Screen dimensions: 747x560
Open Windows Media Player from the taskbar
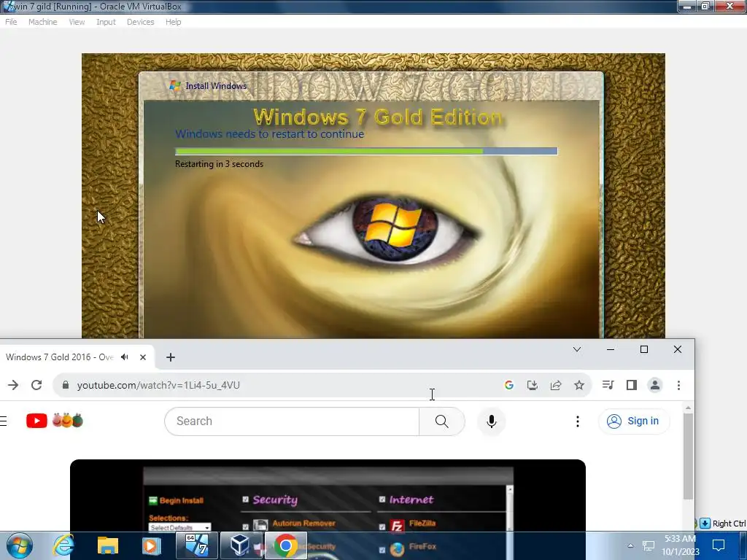(152, 545)
